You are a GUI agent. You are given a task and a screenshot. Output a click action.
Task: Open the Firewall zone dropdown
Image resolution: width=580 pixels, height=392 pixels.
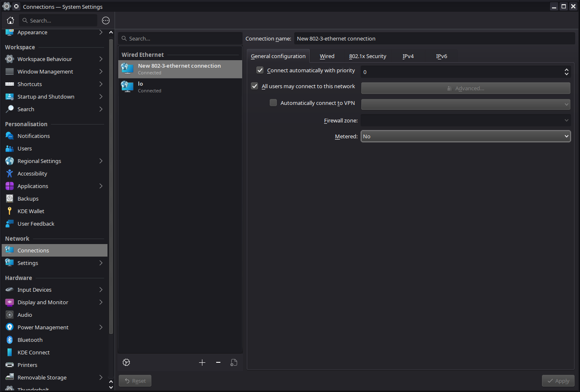coord(465,120)
